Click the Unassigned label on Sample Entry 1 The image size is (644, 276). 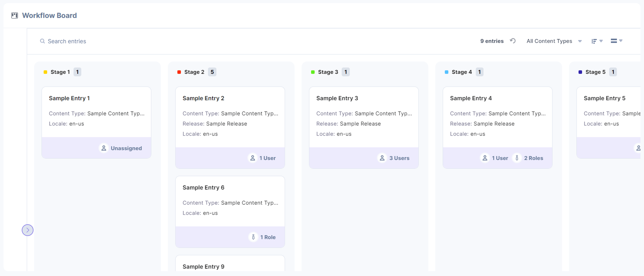[x=126, y=148]
